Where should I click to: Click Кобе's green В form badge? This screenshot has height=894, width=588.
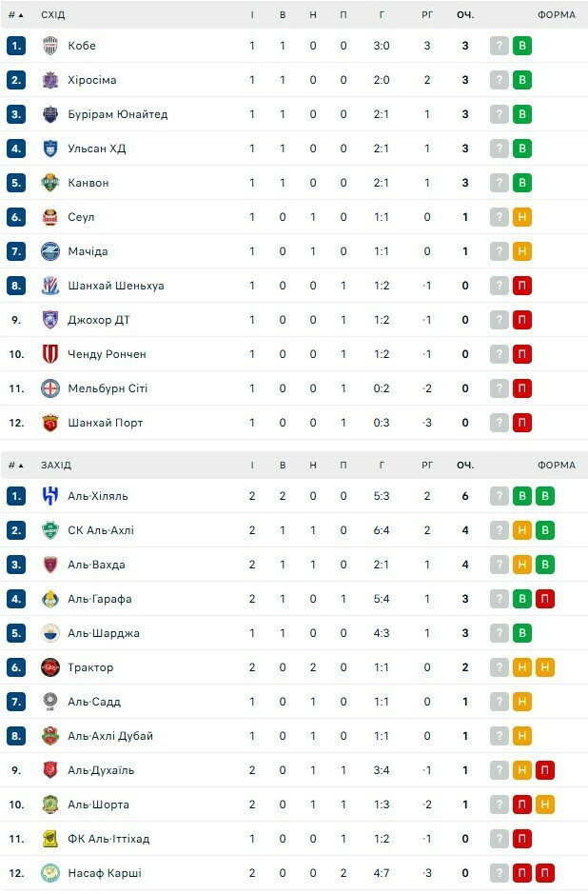[521, 46]
